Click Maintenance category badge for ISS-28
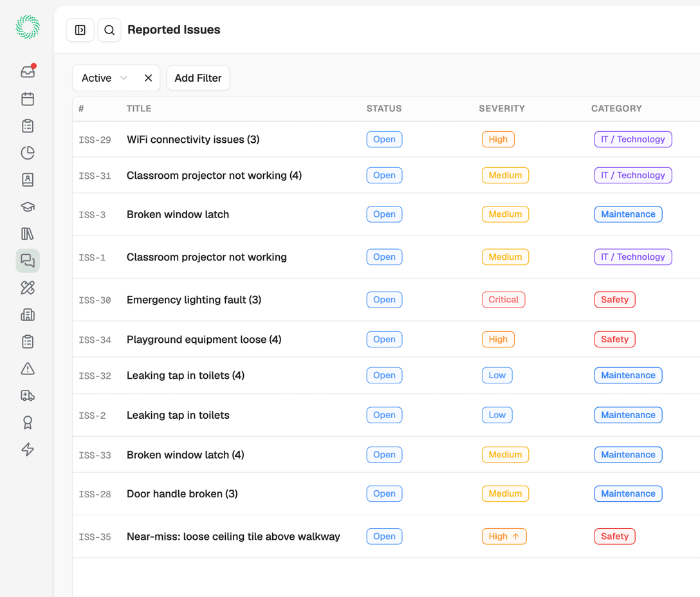This screenshot has width=700, height=597. click(x=628, y=494)
